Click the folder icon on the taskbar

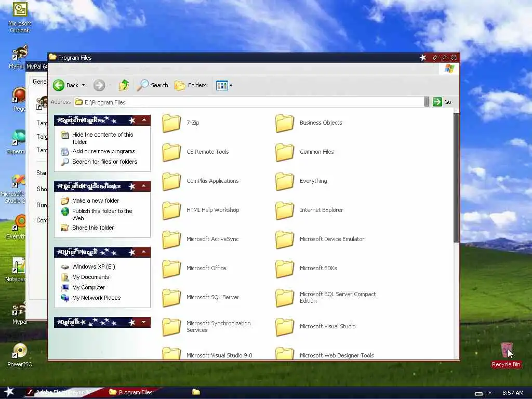pyautogui.click(x=196, y=392)
